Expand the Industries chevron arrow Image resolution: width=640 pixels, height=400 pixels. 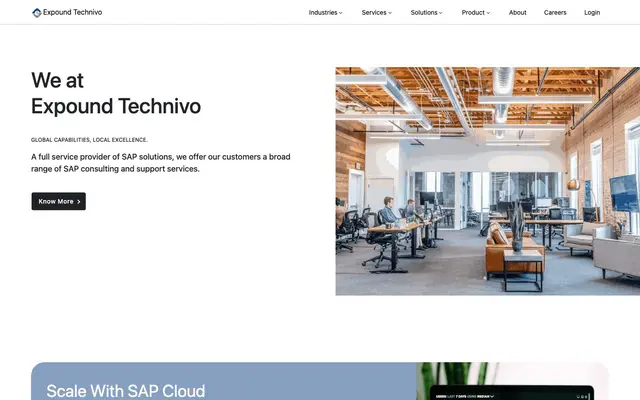coord(340,13)
